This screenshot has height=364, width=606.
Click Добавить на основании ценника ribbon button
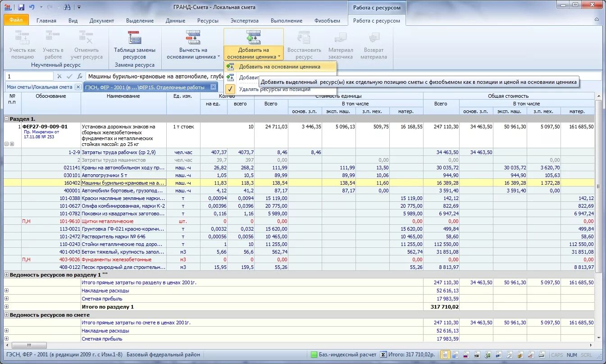[254, 45]
